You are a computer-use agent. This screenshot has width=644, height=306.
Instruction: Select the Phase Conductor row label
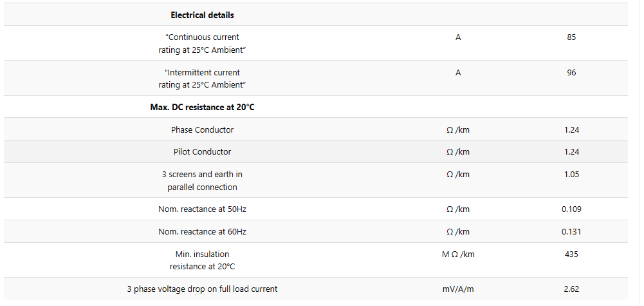(x=202, y=130)
